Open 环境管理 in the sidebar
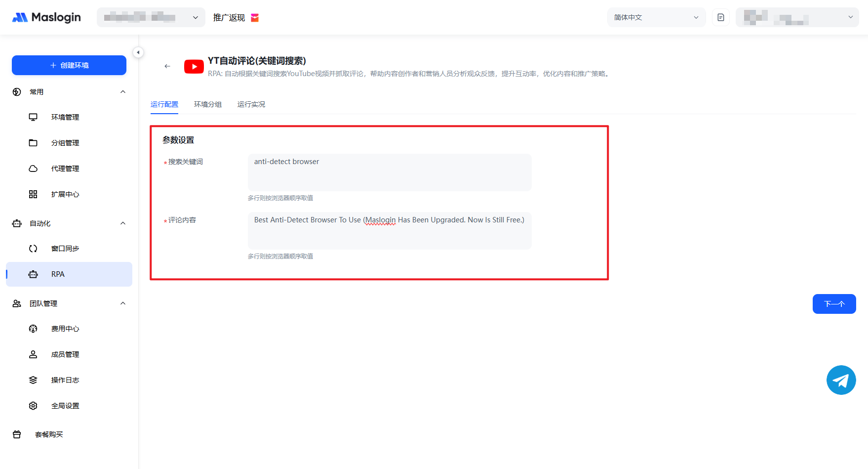 (x=65, y=117)
